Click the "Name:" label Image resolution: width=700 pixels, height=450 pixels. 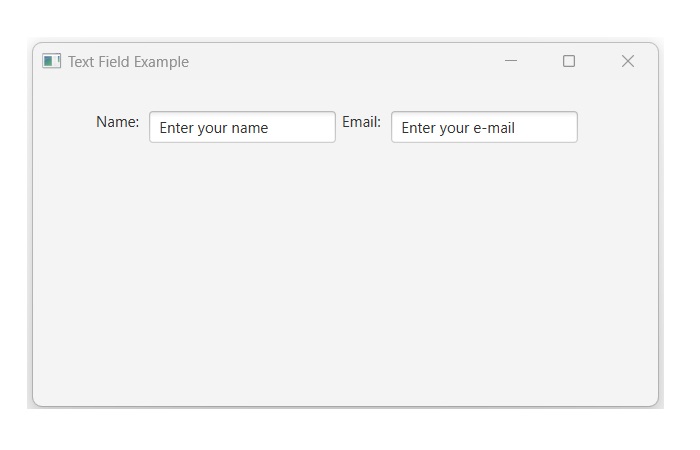[x=117, y=122]
